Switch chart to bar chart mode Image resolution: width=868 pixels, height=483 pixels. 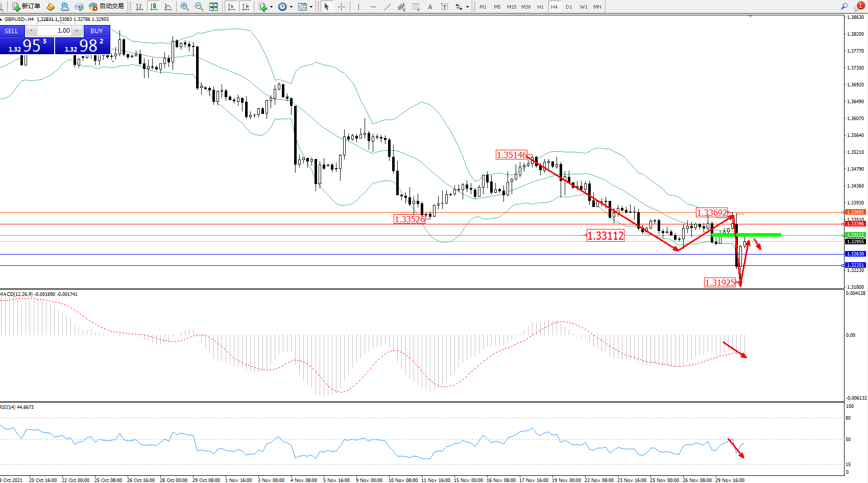click(139, 7)
